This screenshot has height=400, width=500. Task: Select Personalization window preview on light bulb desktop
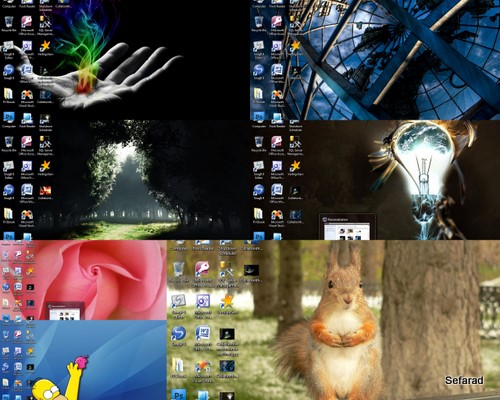tap(347, 228)
